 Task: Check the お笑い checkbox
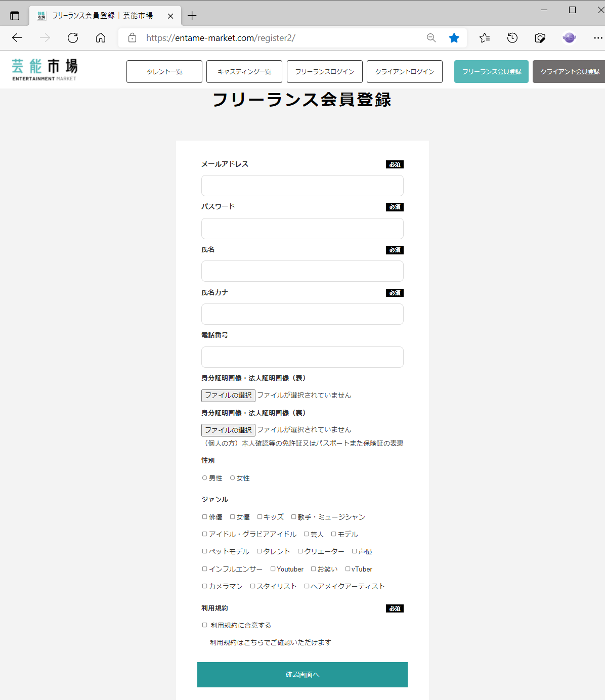coord(314,568)
